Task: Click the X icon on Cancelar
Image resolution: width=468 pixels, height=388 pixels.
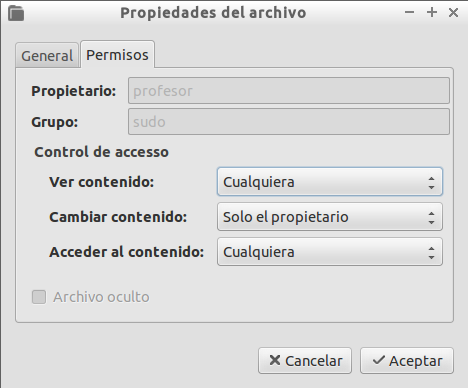Action: tap(275, 360)
